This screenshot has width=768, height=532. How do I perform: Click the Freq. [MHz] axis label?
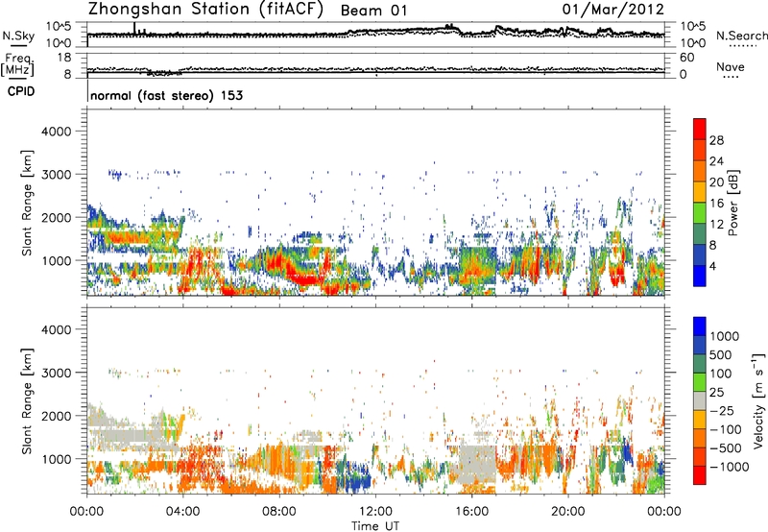tap(17, 64)
